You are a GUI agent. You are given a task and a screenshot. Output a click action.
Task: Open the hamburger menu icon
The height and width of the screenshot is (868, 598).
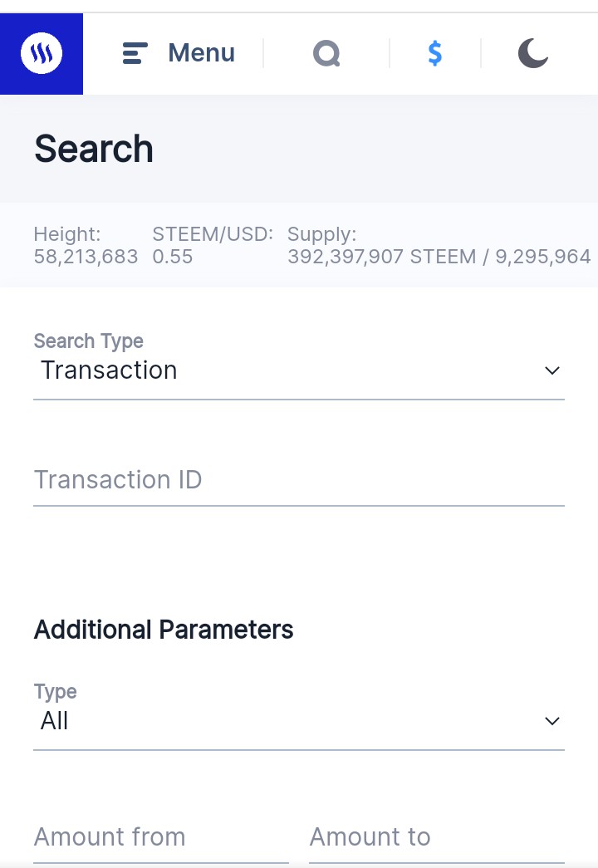click(x=135, y=54)
